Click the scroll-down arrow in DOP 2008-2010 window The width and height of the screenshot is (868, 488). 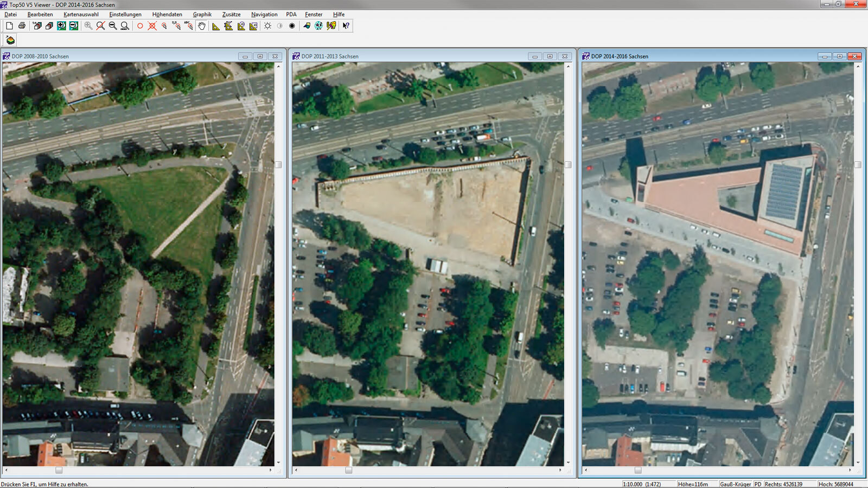click(278, 463)
